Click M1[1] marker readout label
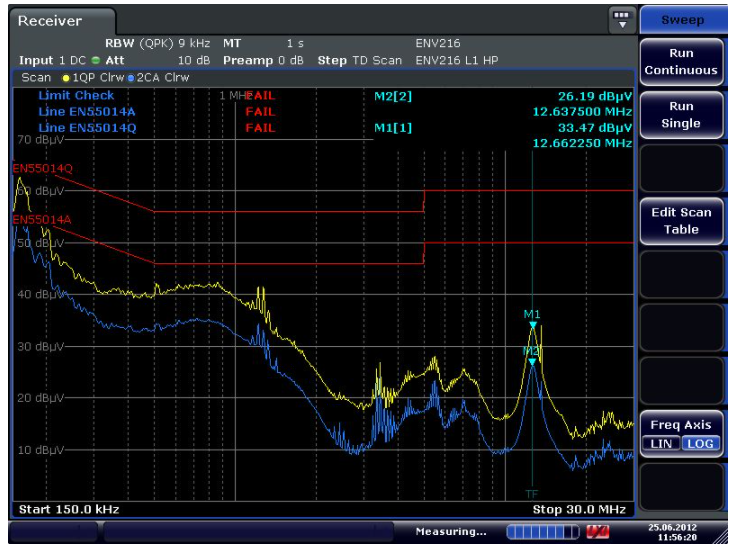The width and height of the screenshot is (737, 544). [x=393, y=128]
